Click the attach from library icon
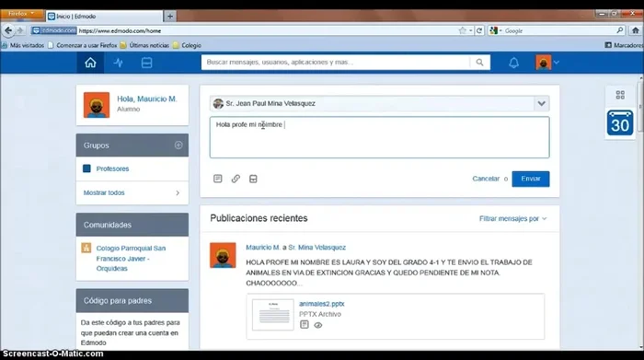Image resolution: width=644 pixels, height=360 pixels. point(253,179)
